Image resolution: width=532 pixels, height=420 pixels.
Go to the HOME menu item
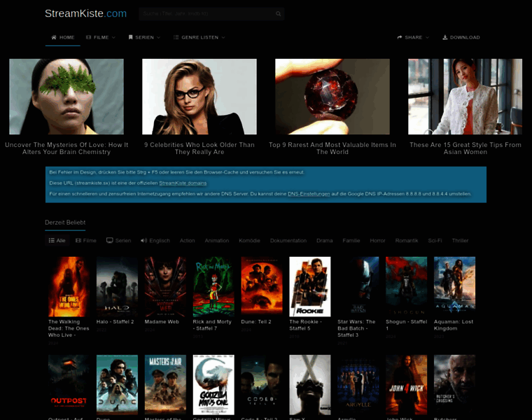click(63, 37)
